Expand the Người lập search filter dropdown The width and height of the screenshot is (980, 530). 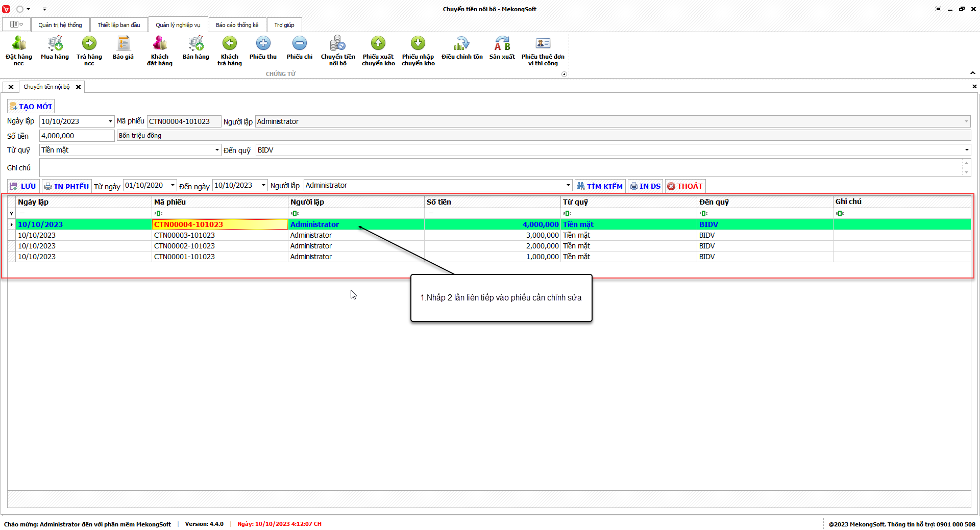[568, 185]
